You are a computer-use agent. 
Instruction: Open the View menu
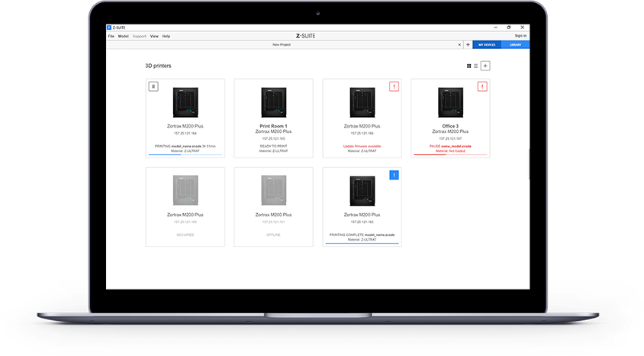click(x=154, y=36)
